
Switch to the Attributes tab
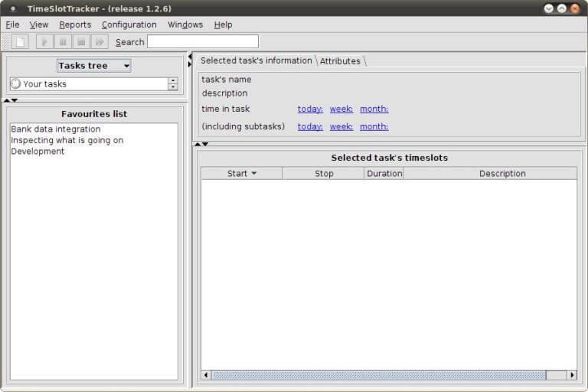(x=340, y=61)
